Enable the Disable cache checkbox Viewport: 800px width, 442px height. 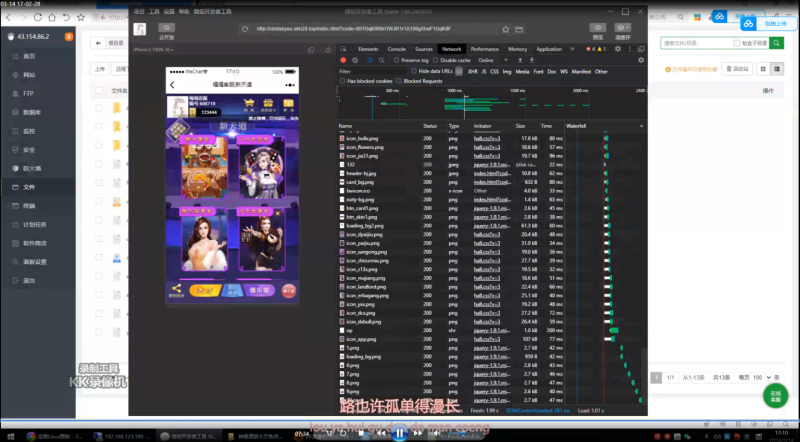(436, 60)
